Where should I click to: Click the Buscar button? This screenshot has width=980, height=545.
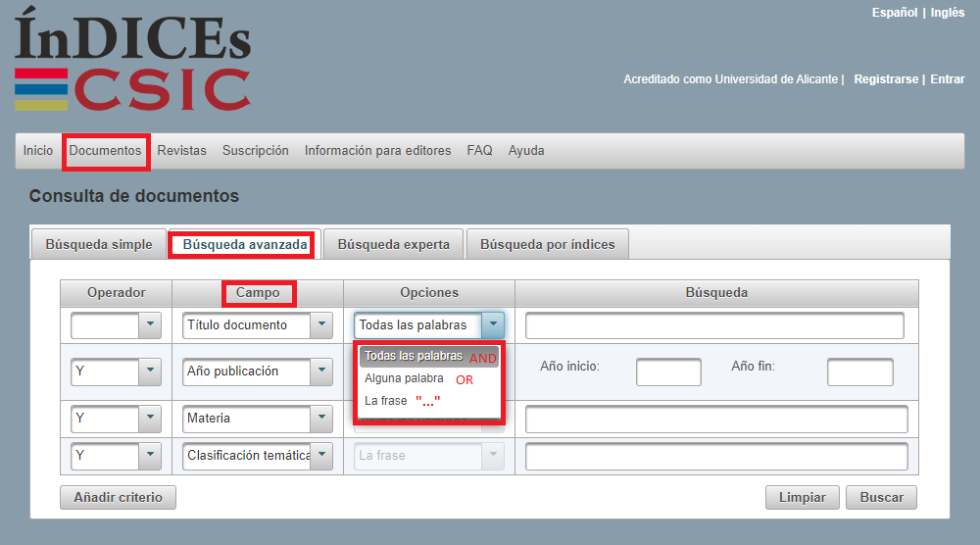point(881,498)
